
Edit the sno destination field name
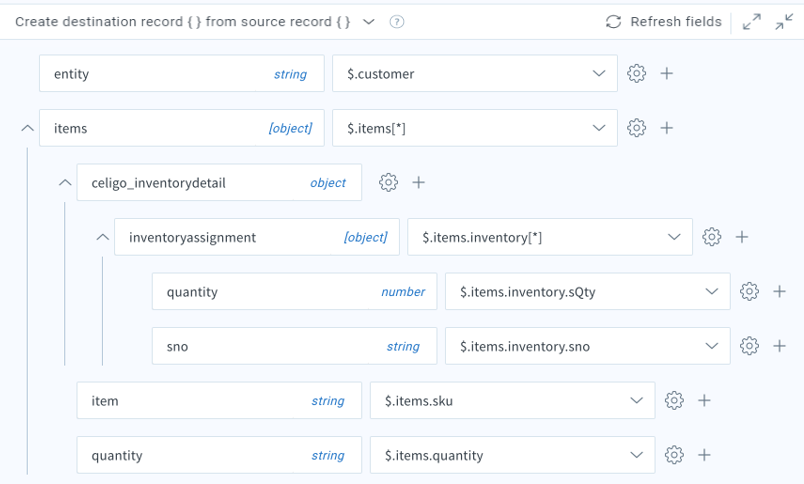[294, 346]
